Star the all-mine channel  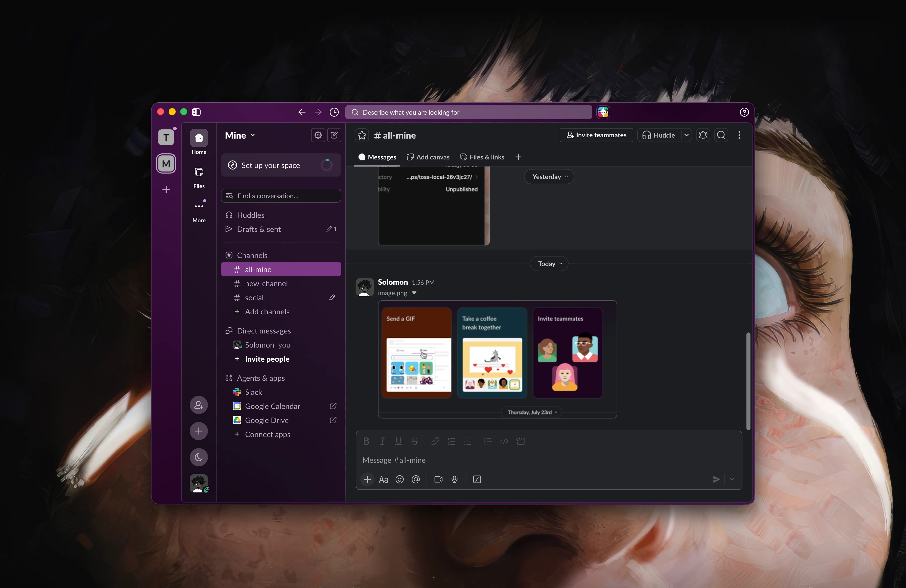[x=362, y=135]
